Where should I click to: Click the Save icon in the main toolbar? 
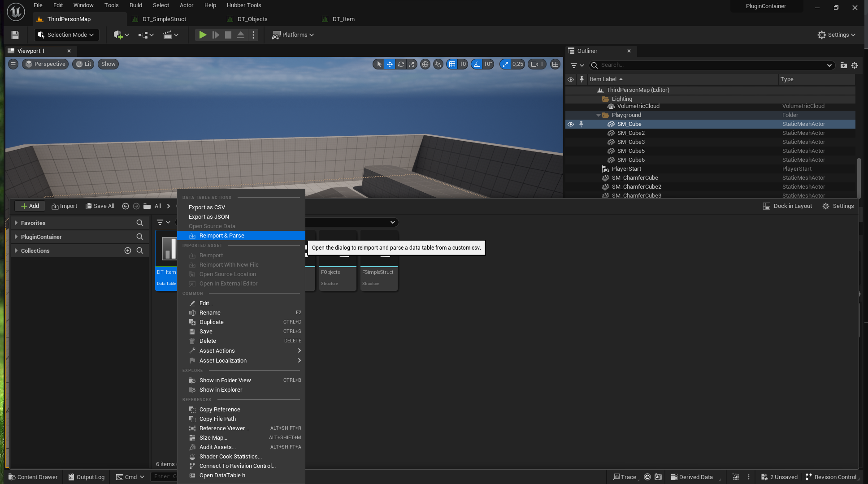click(x=15, y=35)
